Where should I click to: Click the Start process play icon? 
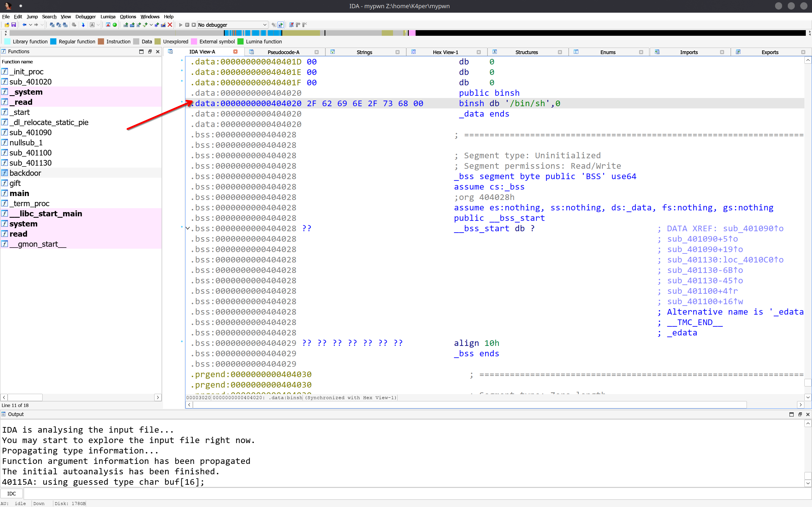(x=180, y=25)
